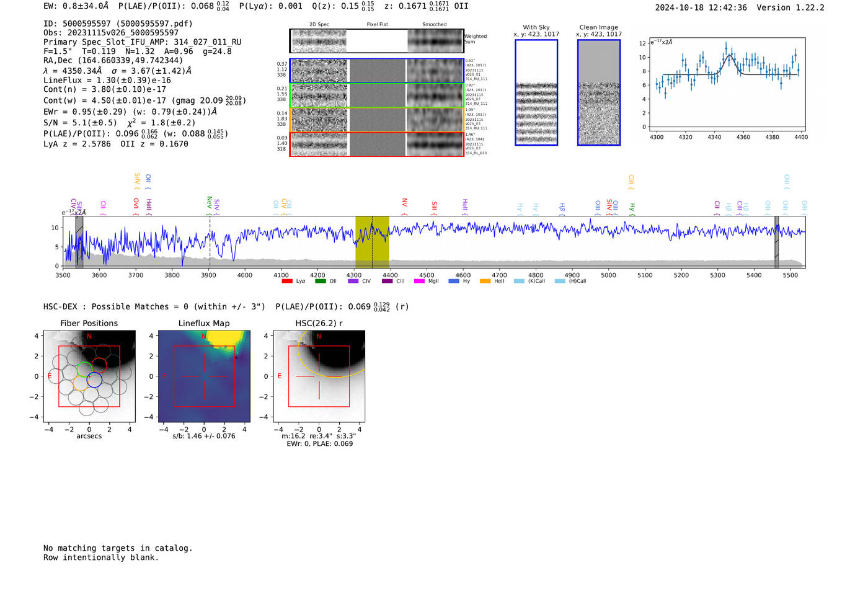This screenshot has width=868, height=591.
Task: Click the Weighted Sum 2D spectrum row
Action: [377, 41]
